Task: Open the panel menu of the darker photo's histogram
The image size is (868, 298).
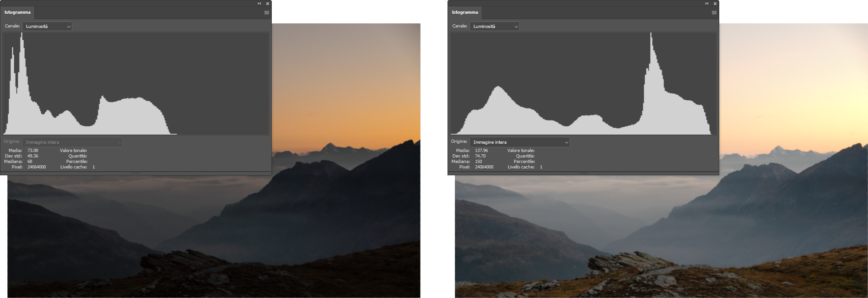Action: point(267,12)
